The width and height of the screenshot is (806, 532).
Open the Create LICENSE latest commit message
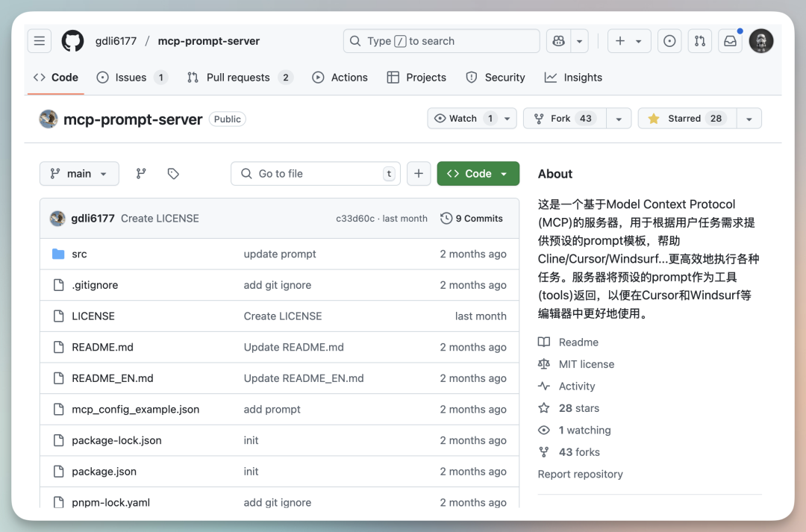pos(160,219)
